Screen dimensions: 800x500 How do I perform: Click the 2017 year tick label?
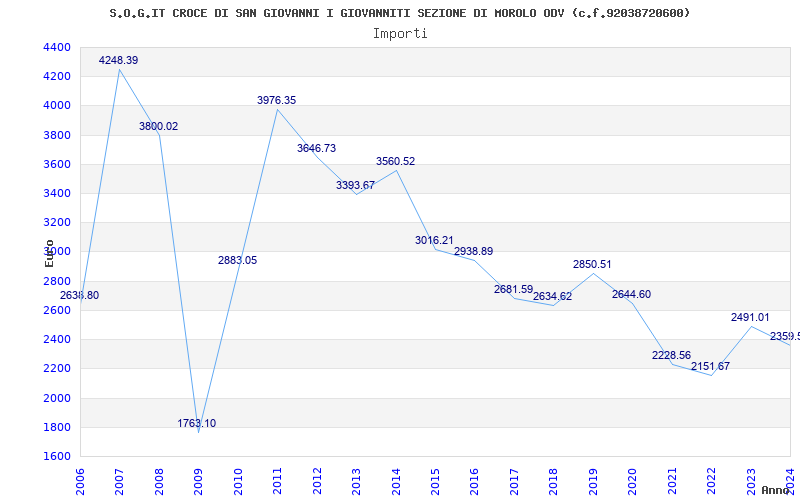pyautogui.click(x=514, y=481)
